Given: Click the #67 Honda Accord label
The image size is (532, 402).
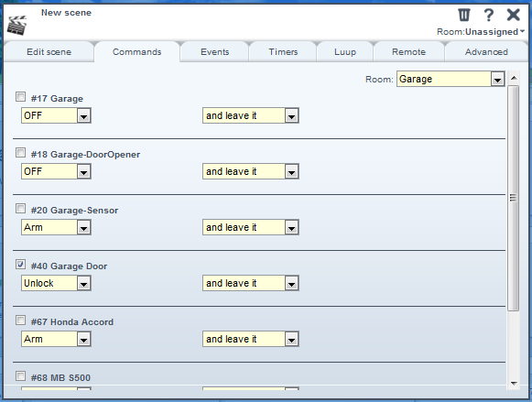Looking at the screenshot, I should tap(72, 322).
